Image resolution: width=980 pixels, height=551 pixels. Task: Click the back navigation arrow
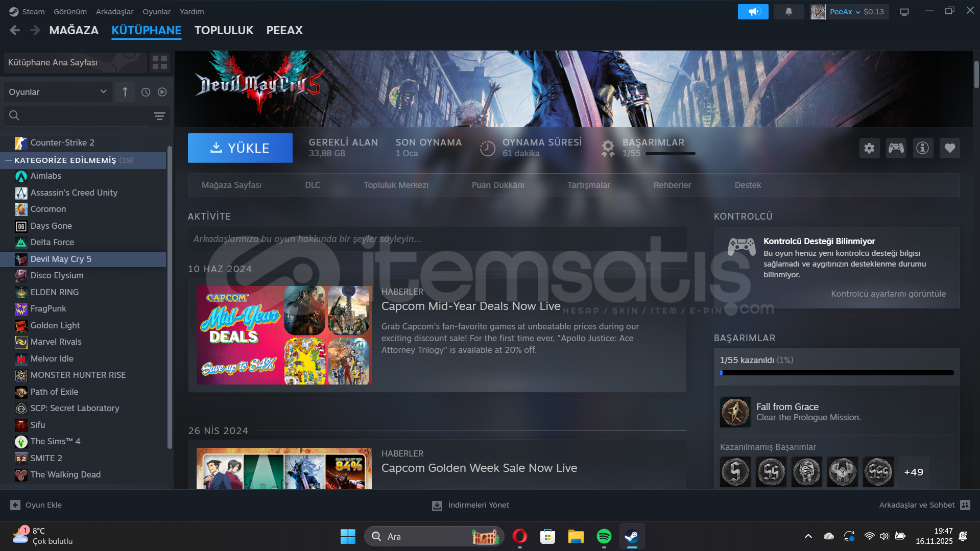tap(15, 31)
